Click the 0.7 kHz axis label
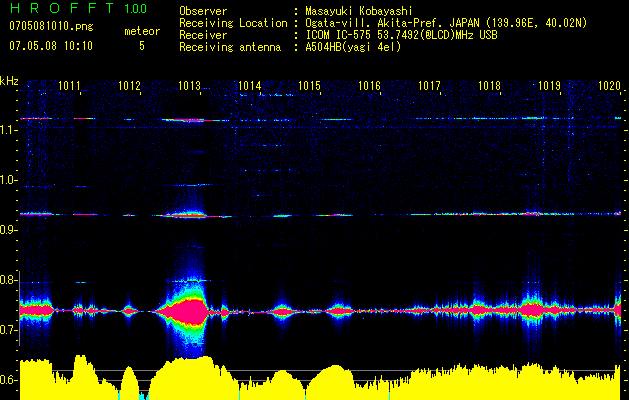Screen dimensions: 629x400 [8, 330]
